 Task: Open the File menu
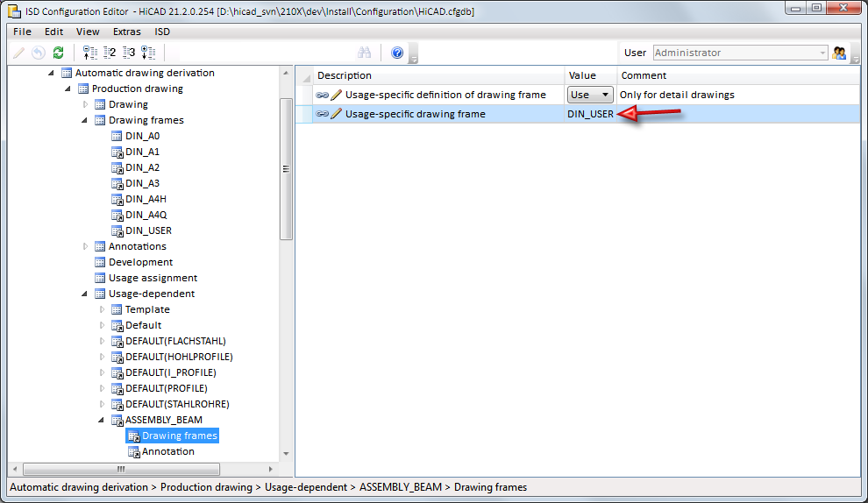(22, 32)
